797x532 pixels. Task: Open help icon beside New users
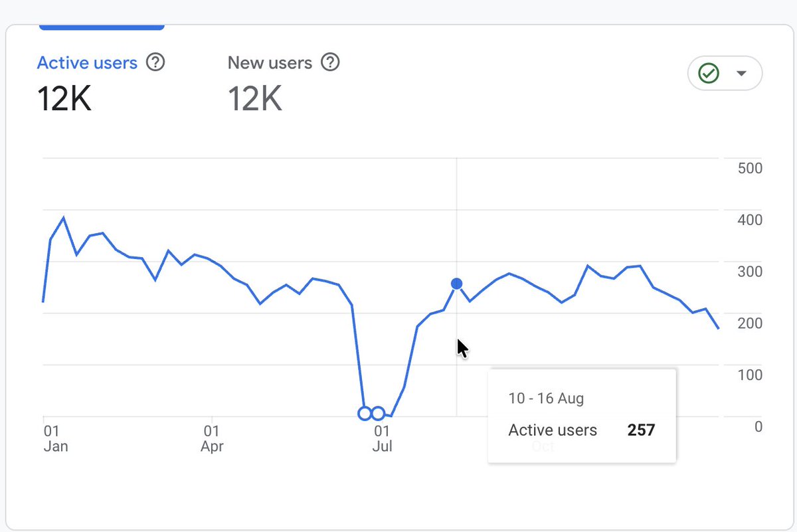coord(330,63)
